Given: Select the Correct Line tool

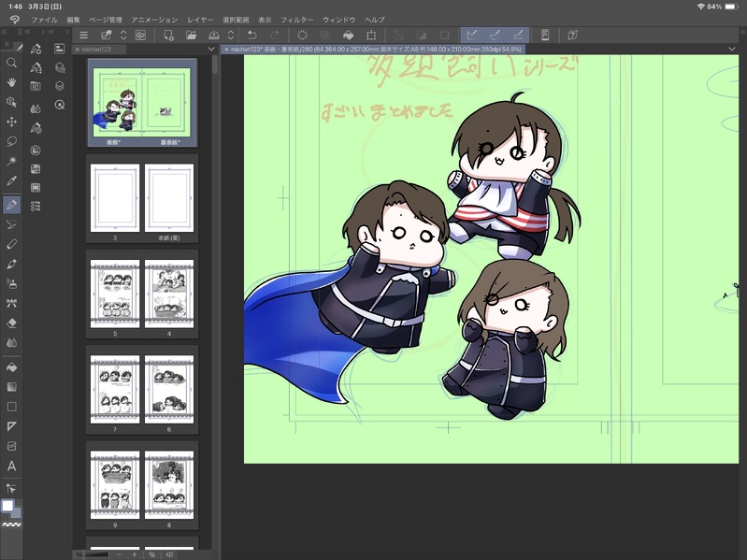Looking at the screenshot, I should pos(11,488).
